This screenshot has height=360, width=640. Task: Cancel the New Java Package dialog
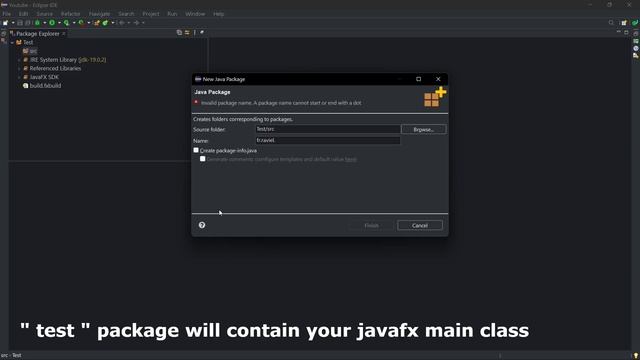420,225
